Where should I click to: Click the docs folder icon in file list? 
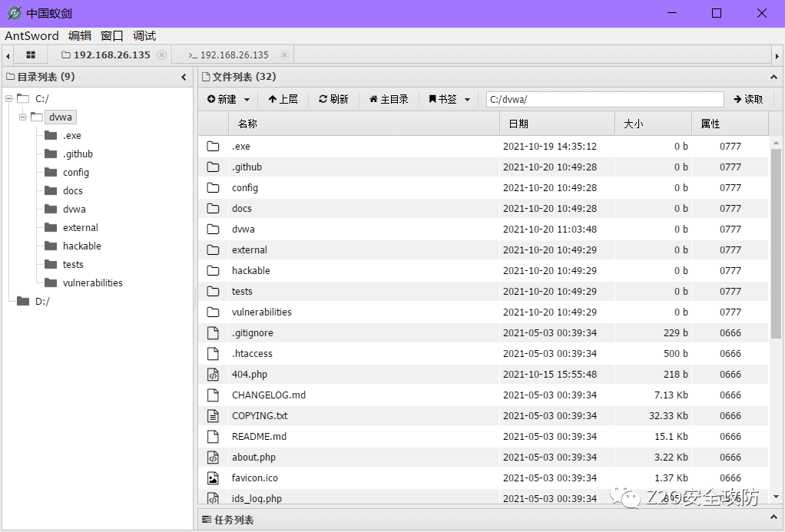[214, 208]
